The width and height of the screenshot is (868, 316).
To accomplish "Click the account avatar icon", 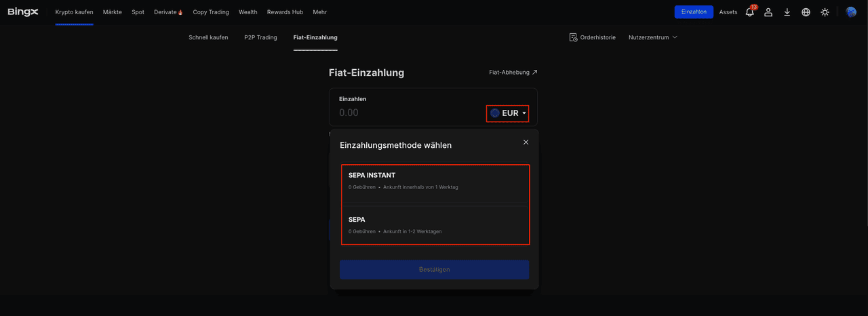I will pyautogui.click(x=851, y=12).
